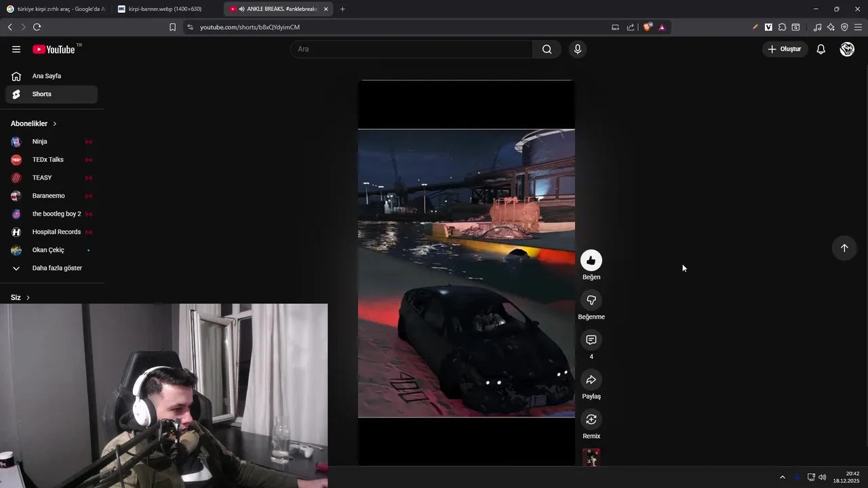Open the browser extensions puzzle icon
This screenshot has height=488, width=868.
click(x=782, y=27)
